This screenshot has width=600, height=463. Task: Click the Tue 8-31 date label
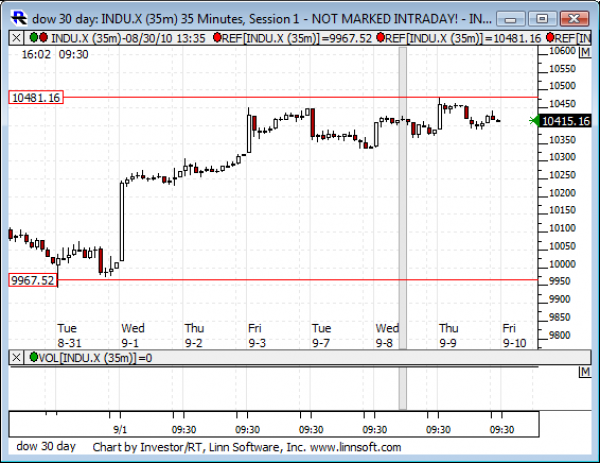click(x=69, y=335)
